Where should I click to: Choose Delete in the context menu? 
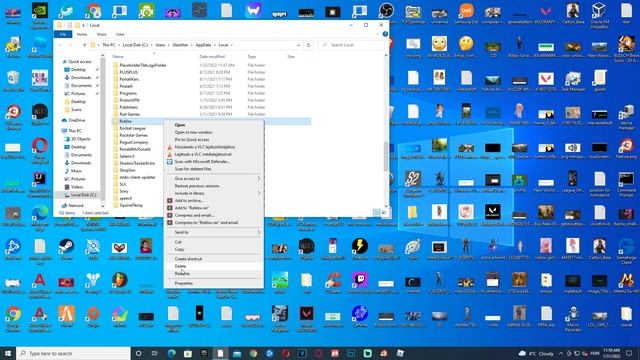click(180, 266)
